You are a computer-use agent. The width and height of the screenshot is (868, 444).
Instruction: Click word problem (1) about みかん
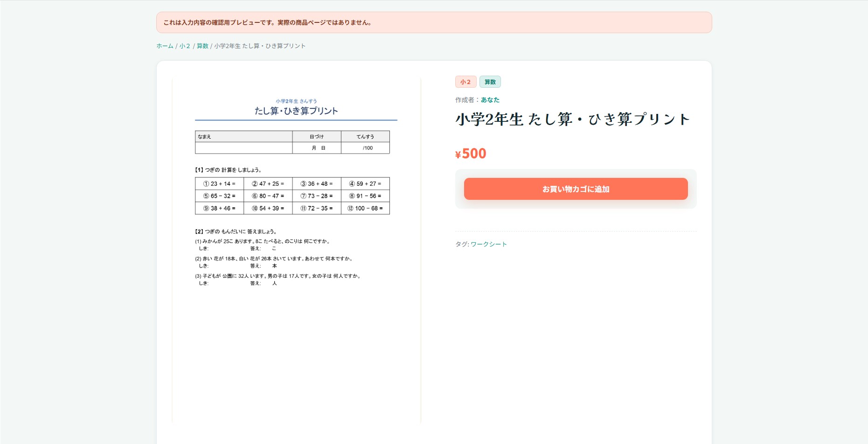tap(264, 241)
